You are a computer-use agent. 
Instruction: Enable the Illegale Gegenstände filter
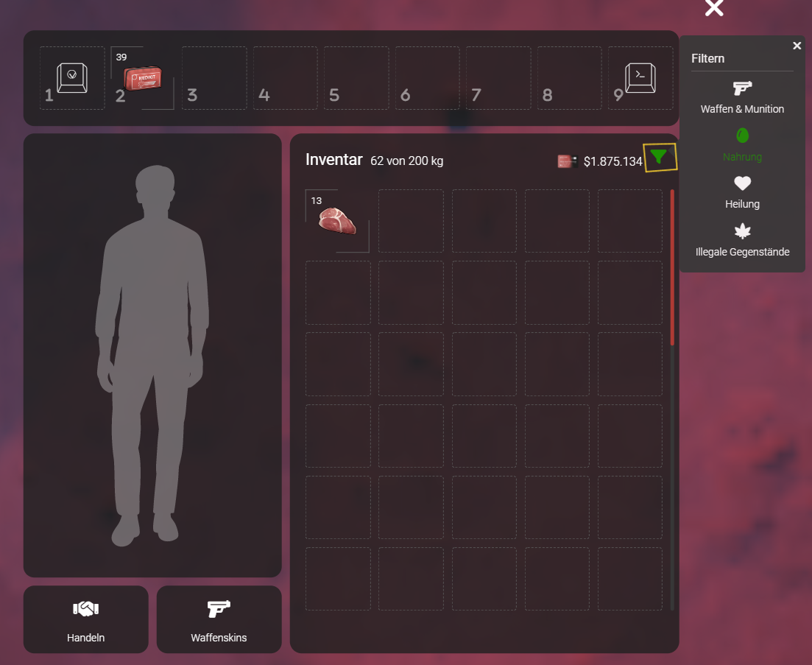[742, 240]
